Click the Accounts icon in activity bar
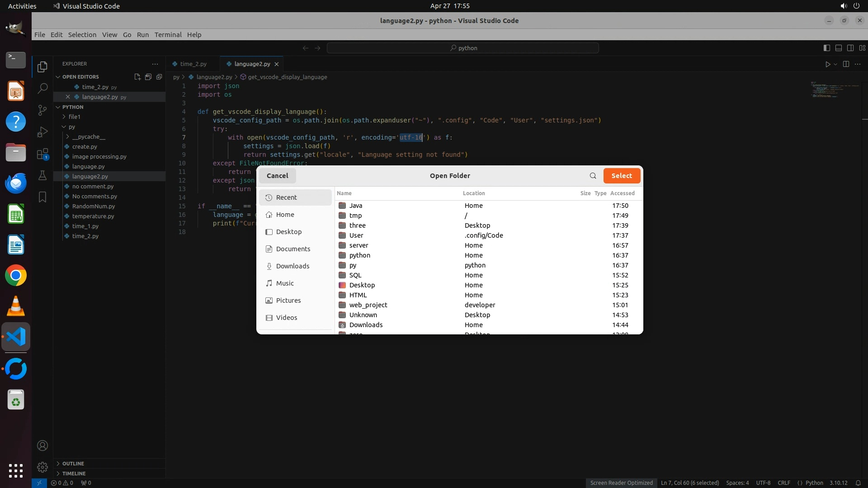This screenshot has width=868, height=488. click(42, 446)
